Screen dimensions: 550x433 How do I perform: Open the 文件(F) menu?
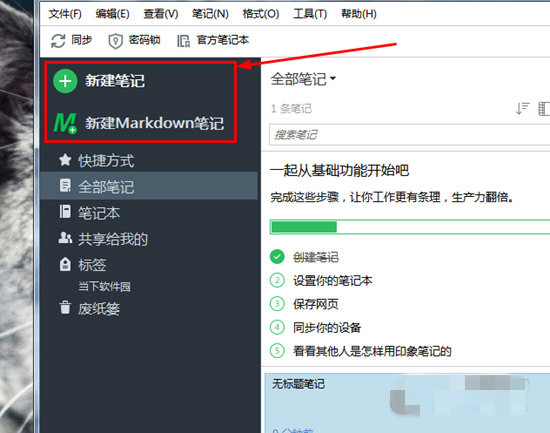(x=65, y=14)
